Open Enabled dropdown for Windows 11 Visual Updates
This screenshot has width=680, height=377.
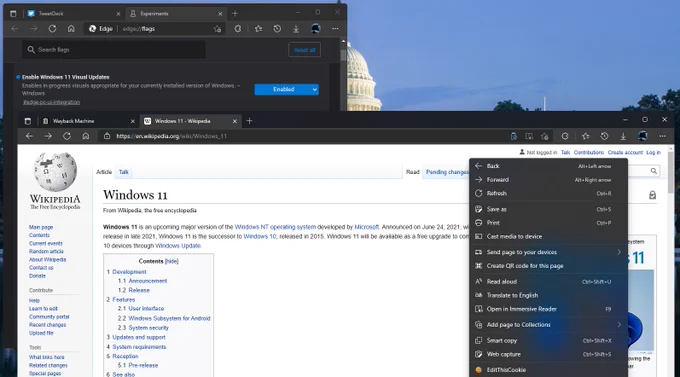(286, 89)
